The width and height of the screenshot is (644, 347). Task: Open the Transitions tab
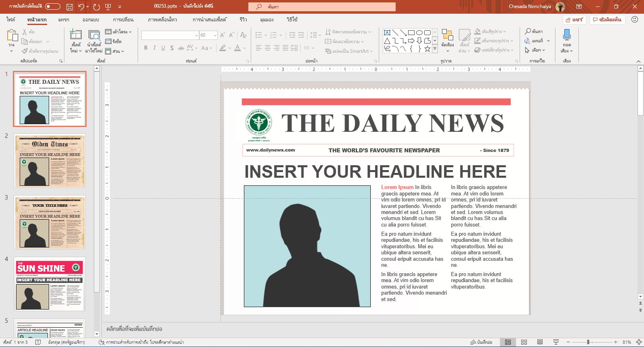pyautogui.click(x=123, y=19)
